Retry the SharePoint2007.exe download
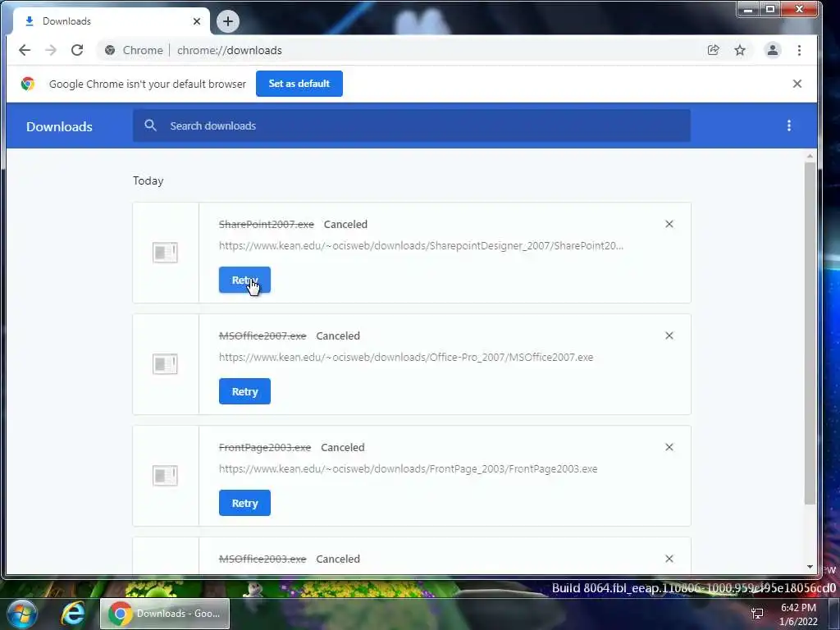The height and width of the screenshot is (630, 840). click(x=244, y=281)
